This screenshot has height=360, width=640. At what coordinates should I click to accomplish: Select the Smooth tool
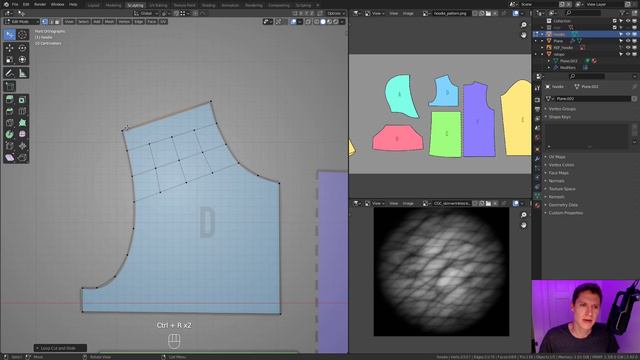click(x=22, y=134)
